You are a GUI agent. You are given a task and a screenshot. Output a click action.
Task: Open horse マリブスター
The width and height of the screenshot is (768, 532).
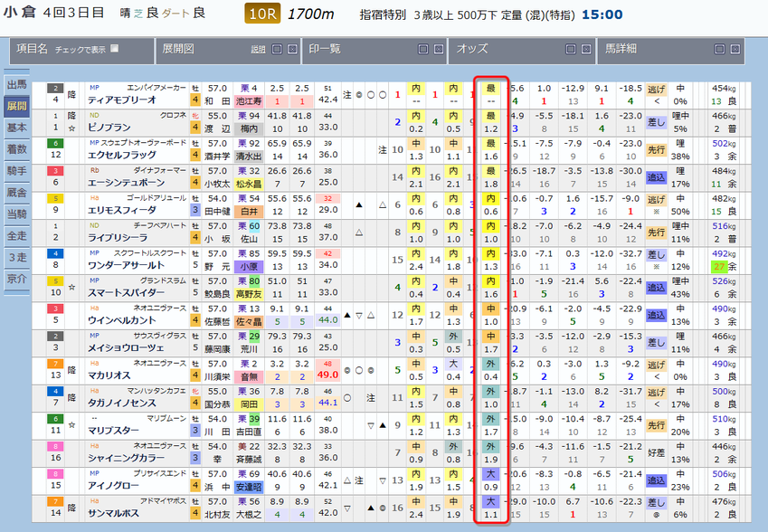pos(113,431)
